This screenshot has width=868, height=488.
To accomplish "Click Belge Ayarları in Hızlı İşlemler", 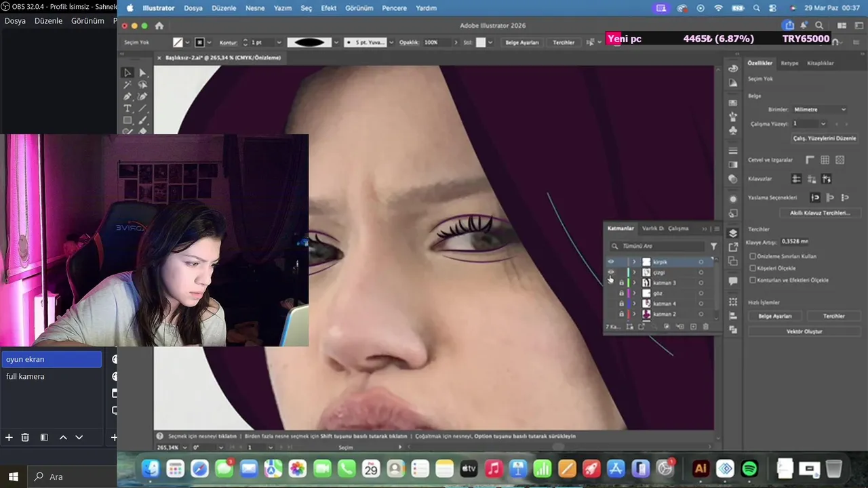I will [x=774, y=316].
